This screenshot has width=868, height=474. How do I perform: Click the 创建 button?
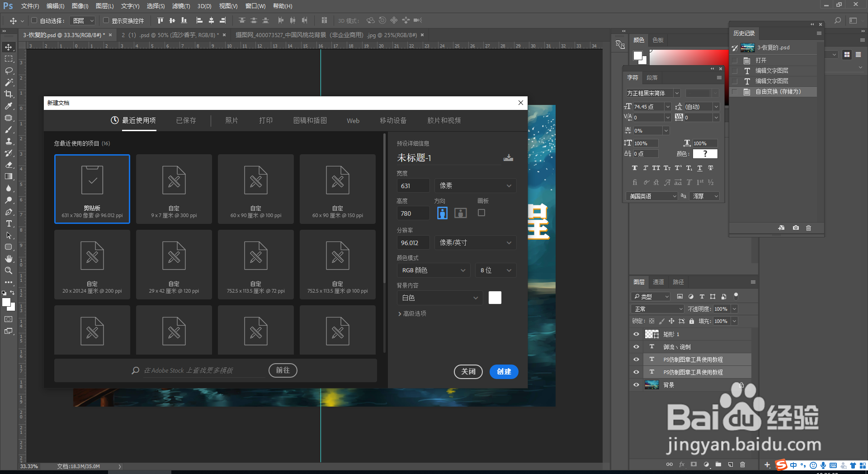point(504,372)
